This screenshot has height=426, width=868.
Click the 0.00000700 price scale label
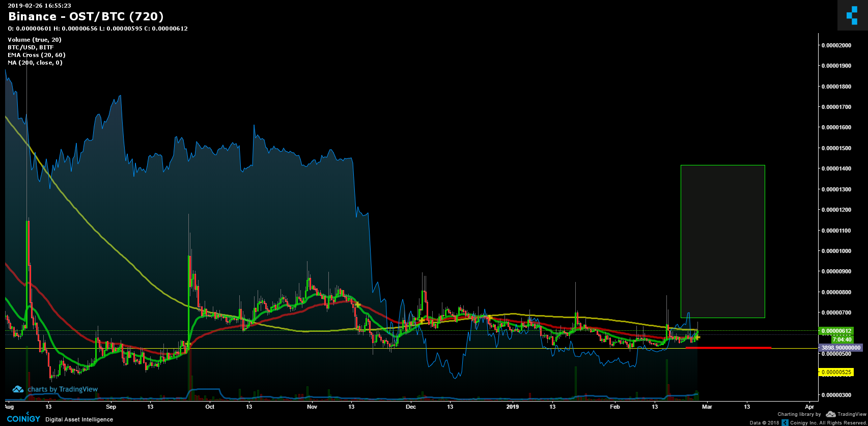[x=836, y=313]
